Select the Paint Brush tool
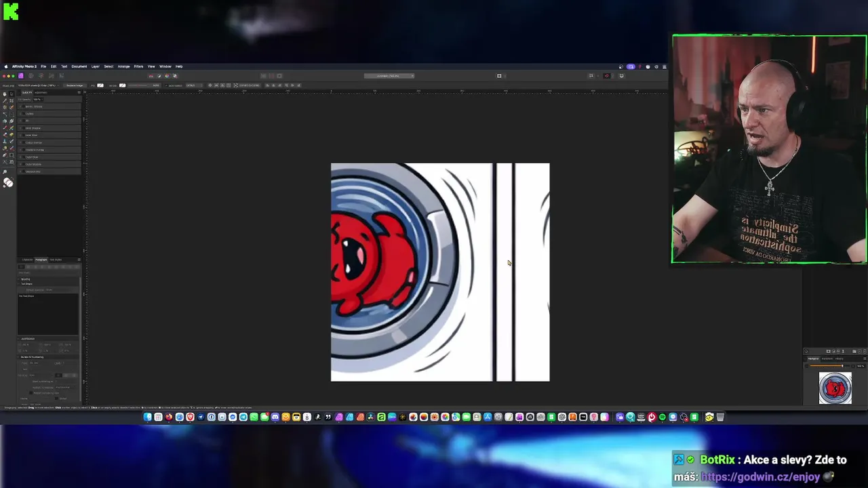Viewport: 868px width, 488px height. (5, 128)
